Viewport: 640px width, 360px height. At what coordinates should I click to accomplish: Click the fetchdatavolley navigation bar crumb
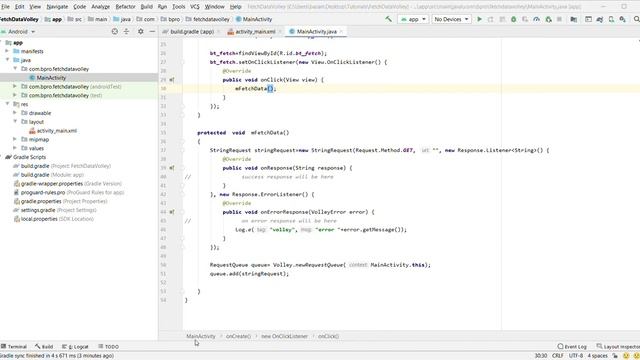(208, 19)
